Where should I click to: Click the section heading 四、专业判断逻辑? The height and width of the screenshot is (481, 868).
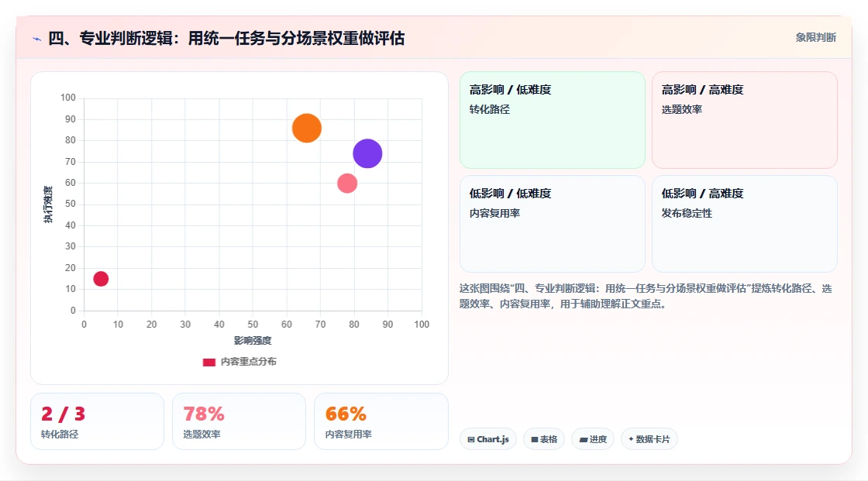pyautogui.click(x=226, y=38)
